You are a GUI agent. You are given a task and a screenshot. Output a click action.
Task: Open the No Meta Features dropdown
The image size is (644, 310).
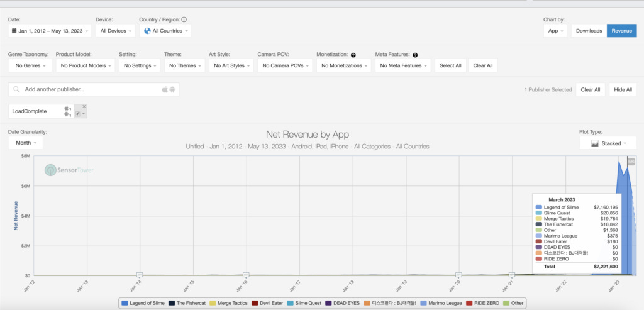pos(403,65)
